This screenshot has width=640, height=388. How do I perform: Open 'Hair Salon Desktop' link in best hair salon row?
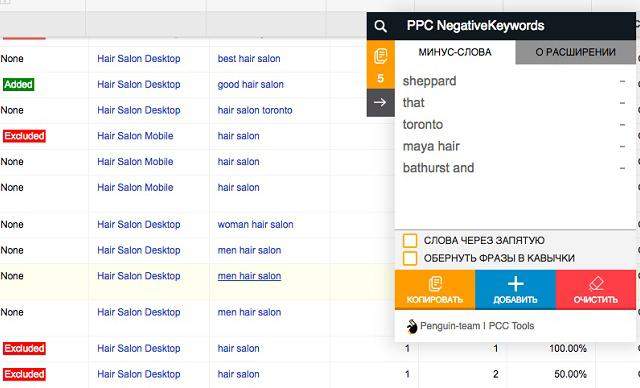[x=139, y=59]
